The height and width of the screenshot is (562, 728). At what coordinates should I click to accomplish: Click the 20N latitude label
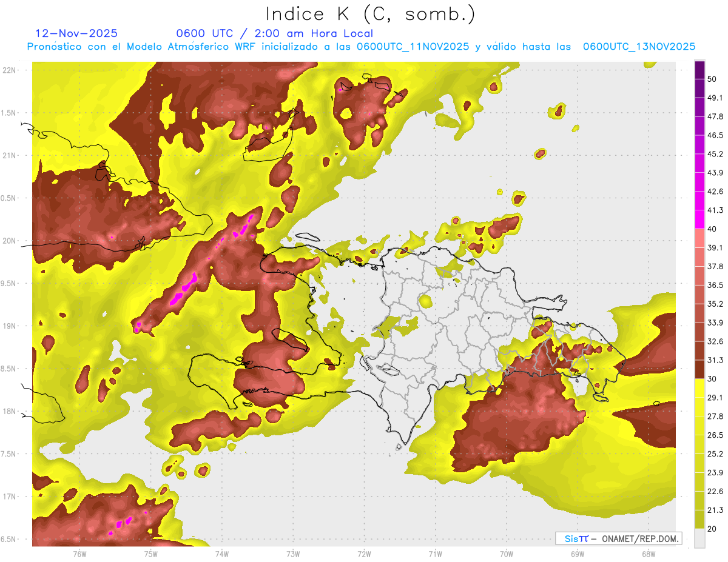[x=10, y=241]
